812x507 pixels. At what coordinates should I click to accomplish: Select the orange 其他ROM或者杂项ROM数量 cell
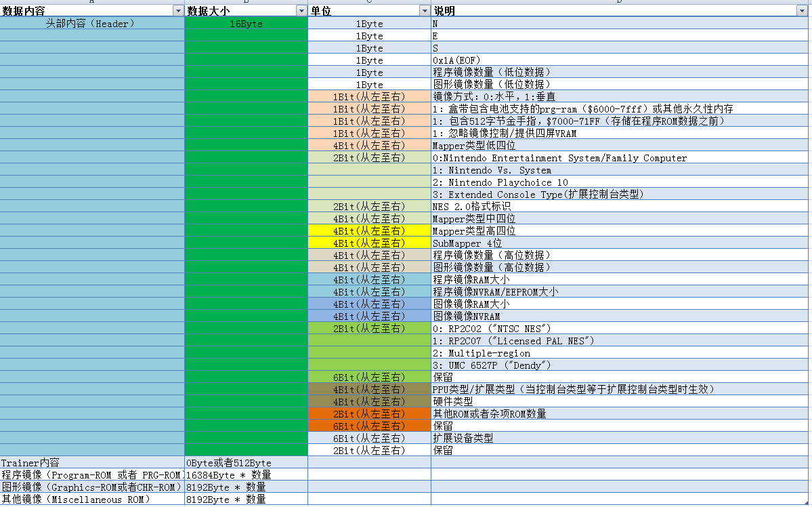click(368, 413)
